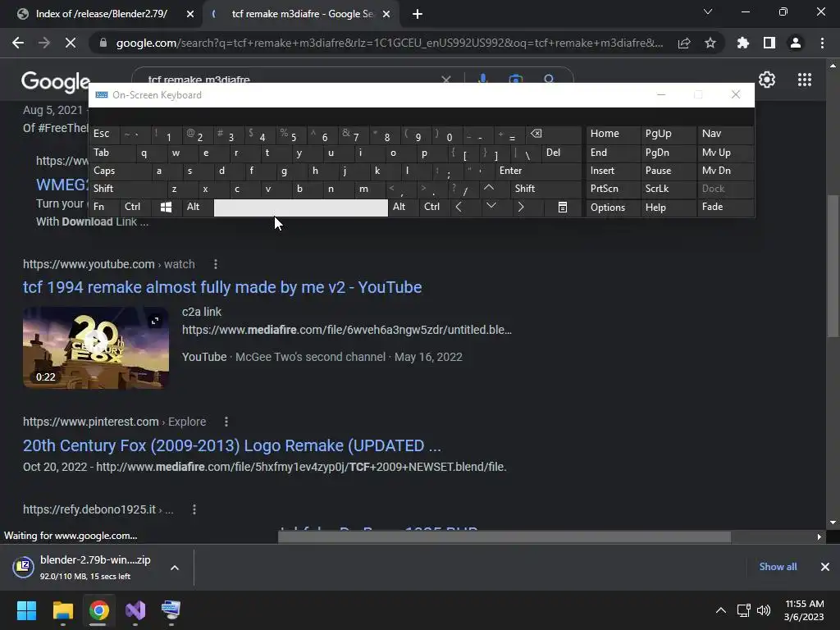Stop loading the page with the X button
This screenshot has width=840, height=630.
point(71,43)
